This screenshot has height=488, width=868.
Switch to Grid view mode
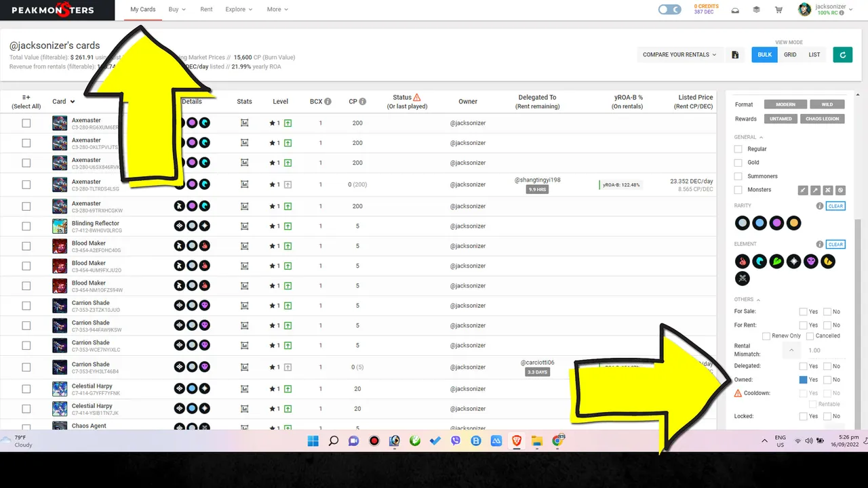point(790,55)
